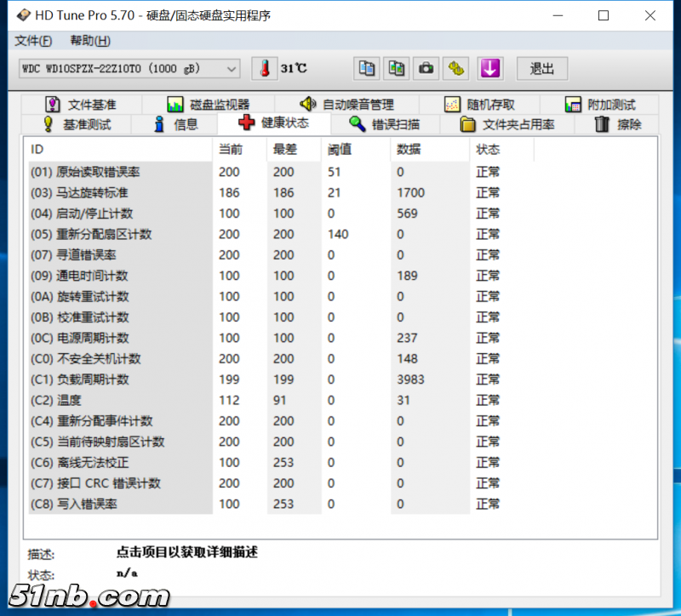Select the 错误扫描 tab

[384, 124]
